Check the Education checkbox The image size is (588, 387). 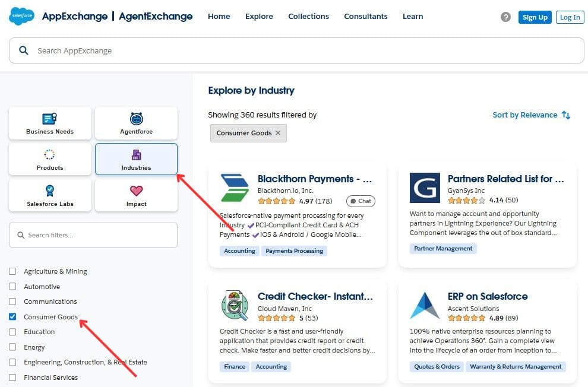click(12, 332)
